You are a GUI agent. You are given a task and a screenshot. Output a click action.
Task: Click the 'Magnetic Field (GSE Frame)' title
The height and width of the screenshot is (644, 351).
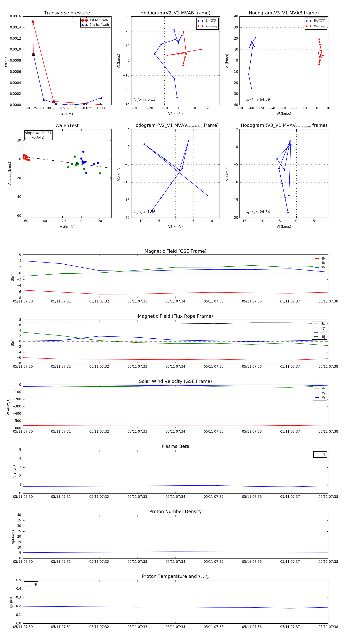(x=175, y=251)
